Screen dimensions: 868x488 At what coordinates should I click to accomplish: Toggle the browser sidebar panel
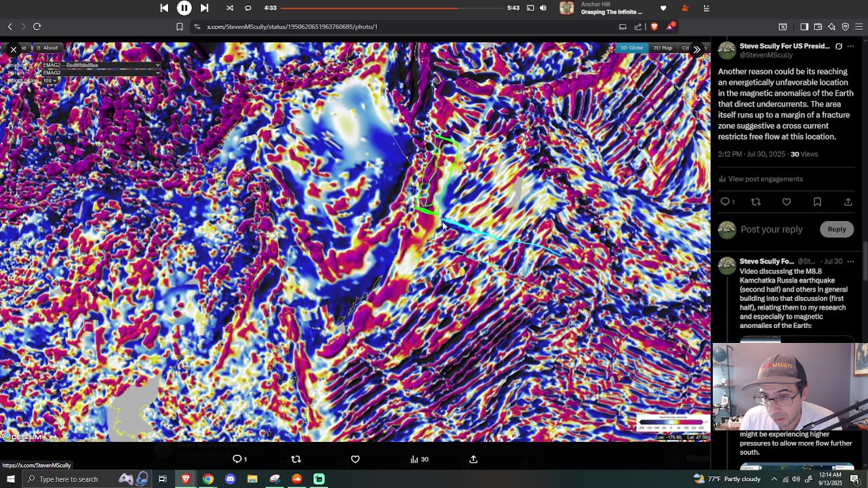click(804, 26)
